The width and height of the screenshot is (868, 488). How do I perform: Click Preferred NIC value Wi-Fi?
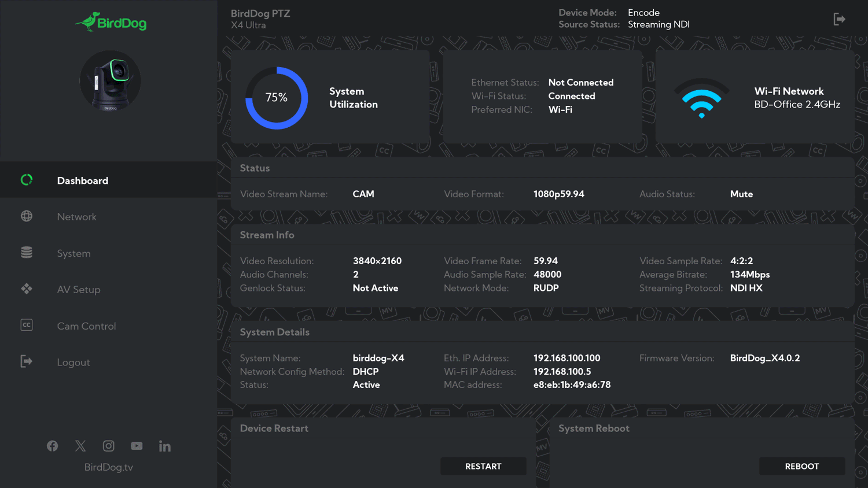click(x=560, y=109)
